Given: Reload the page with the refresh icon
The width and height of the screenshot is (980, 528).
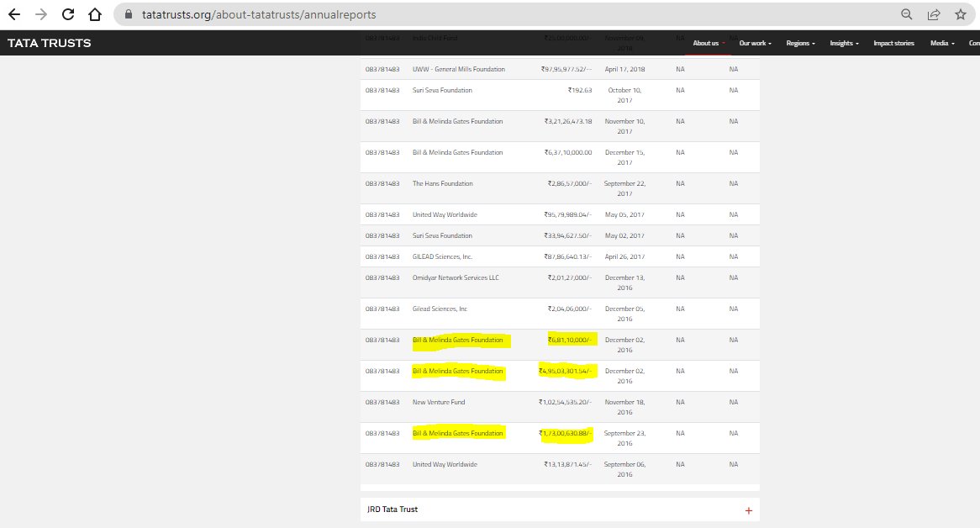Looking at the screenshot, I should pyautogui.click(x=68, y=14).
